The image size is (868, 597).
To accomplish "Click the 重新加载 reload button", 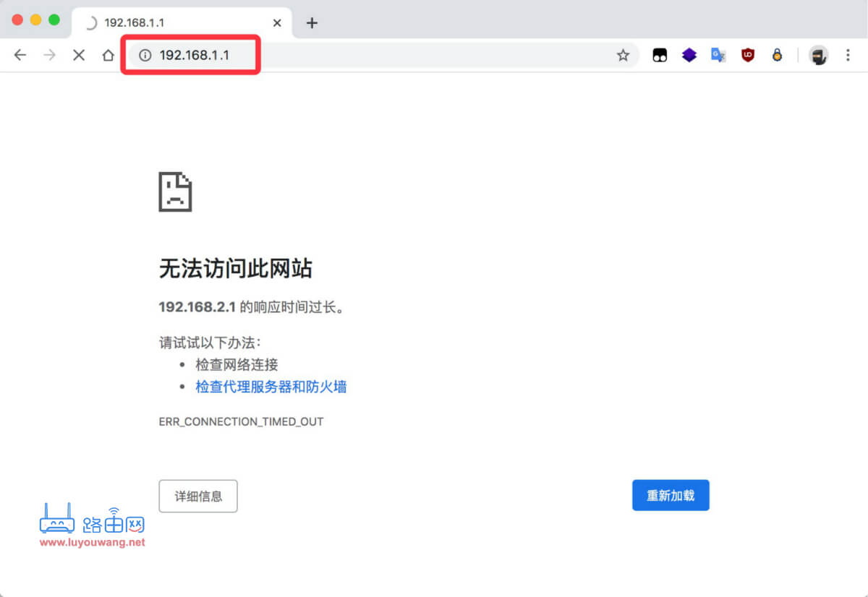I will 670,495.
